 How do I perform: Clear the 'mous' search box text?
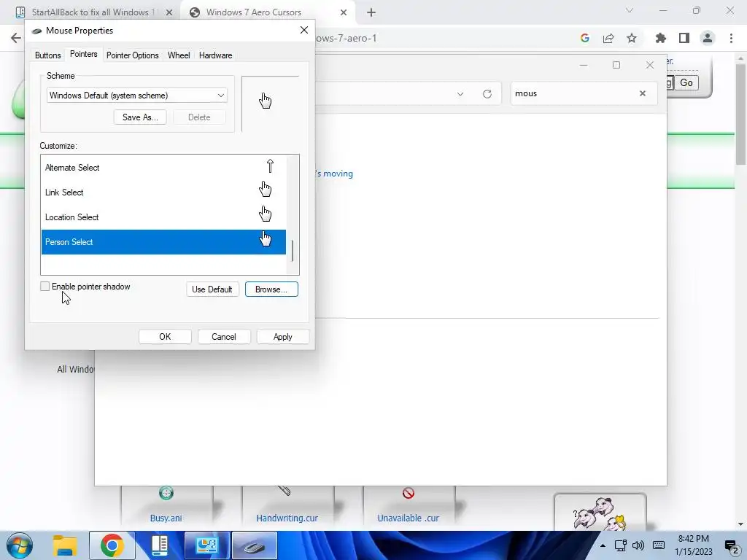pyautogui.click(x=642, y=93)
